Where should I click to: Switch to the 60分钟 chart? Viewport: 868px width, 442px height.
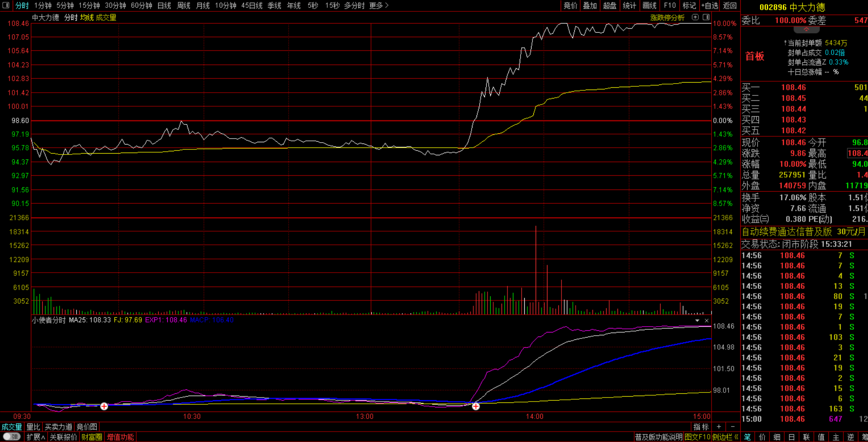tap(141, 5)
